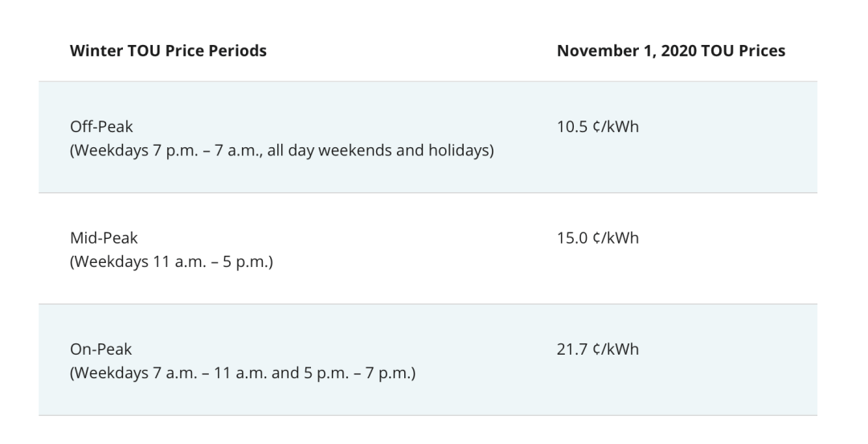This screenshot has width=868, height=444.
Task: Click the Mid-Peak label text
Action: (104, 238)
